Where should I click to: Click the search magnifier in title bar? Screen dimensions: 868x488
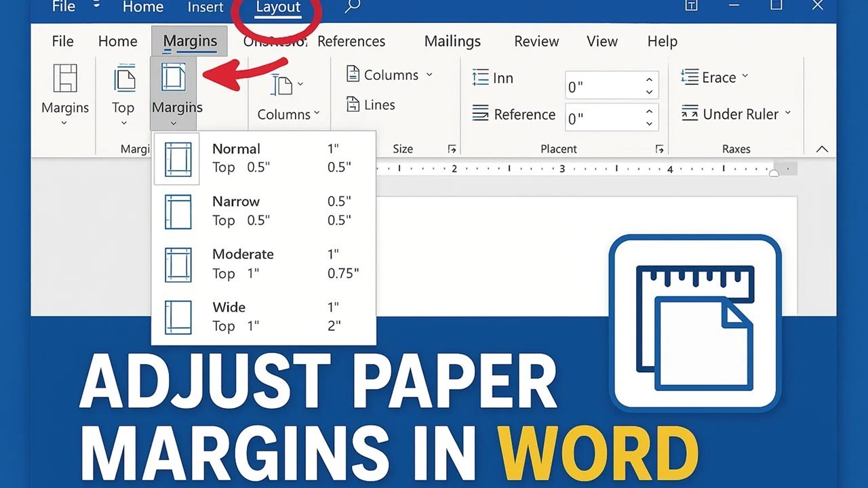[x=352, y=6]
